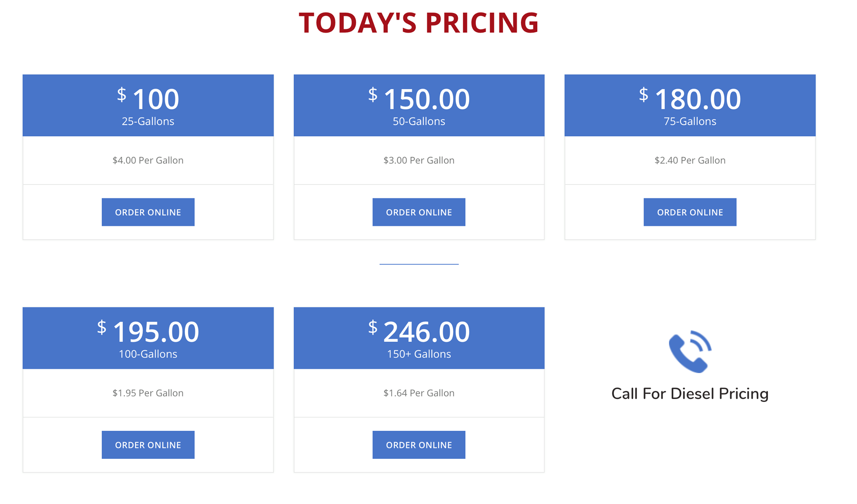Viewport: 857px width, 504px height.
Task: Click the phone call icon
Action: 690,352
